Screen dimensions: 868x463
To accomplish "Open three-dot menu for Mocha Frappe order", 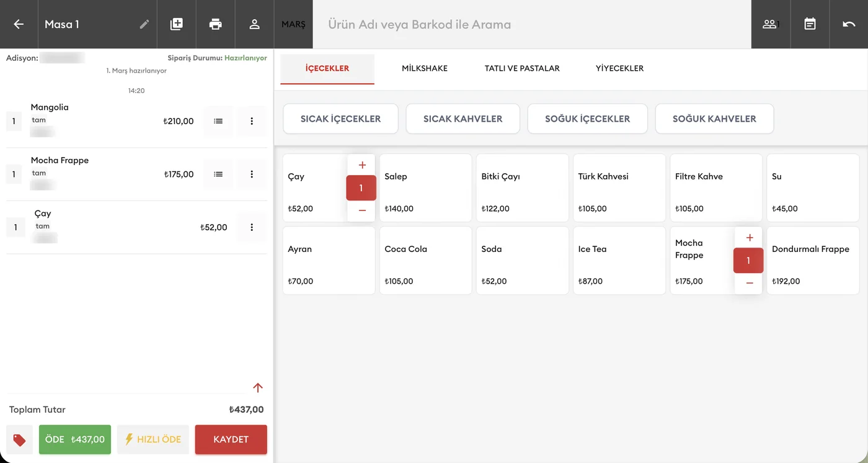I will click(252, 174).
